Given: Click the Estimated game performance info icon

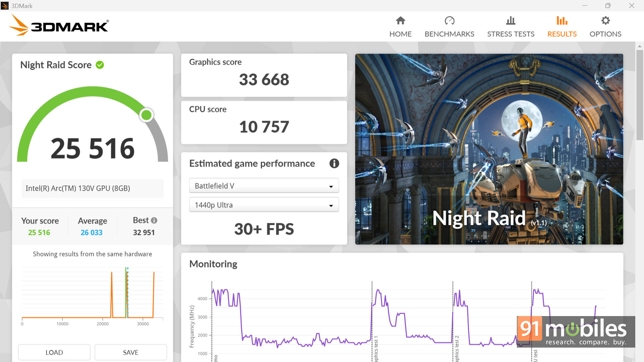Looking at the screenshot, I should (x=334, y=164).
